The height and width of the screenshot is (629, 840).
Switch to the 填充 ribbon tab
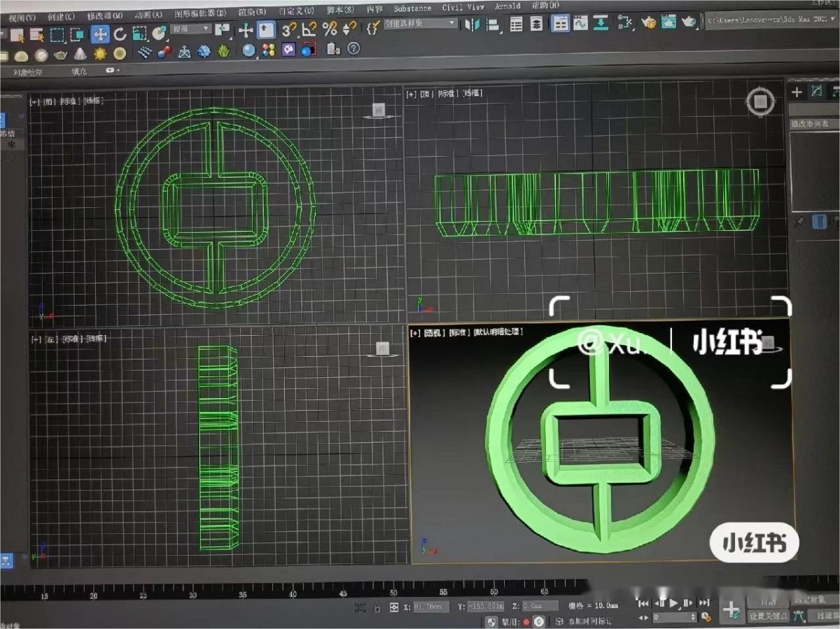click(79, 71)
